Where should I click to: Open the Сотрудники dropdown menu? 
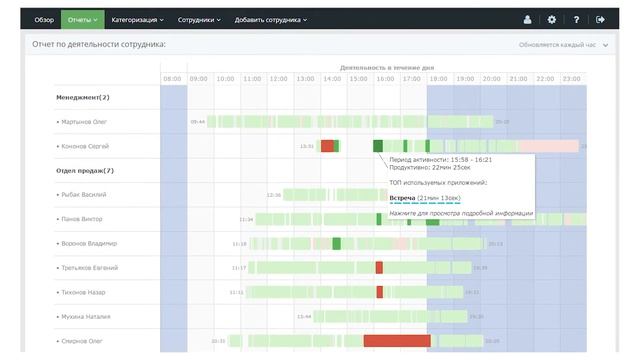199,20
